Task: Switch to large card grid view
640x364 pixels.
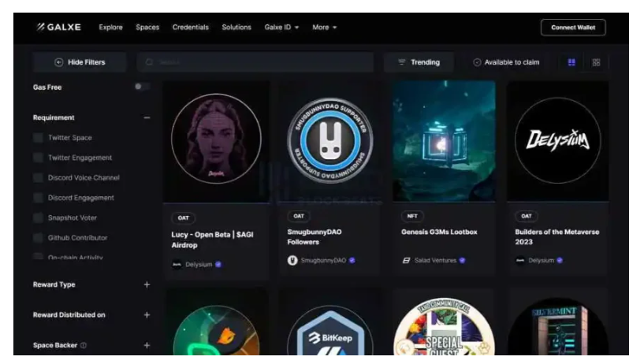Action: point(571,62)
